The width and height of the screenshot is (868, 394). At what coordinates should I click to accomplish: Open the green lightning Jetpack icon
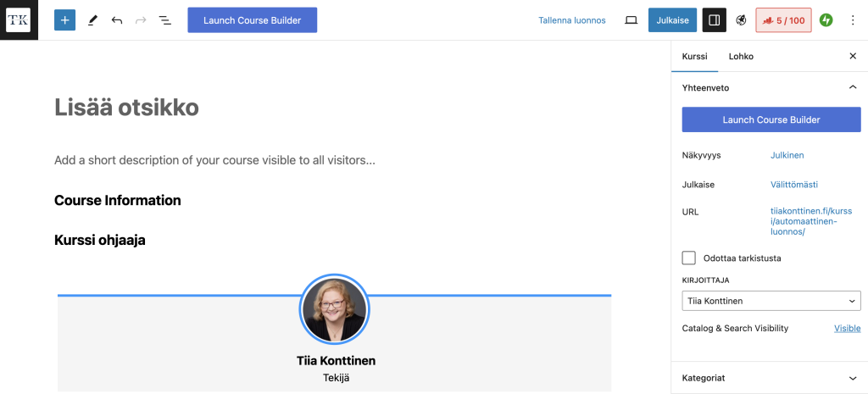[x=826, y=19]
